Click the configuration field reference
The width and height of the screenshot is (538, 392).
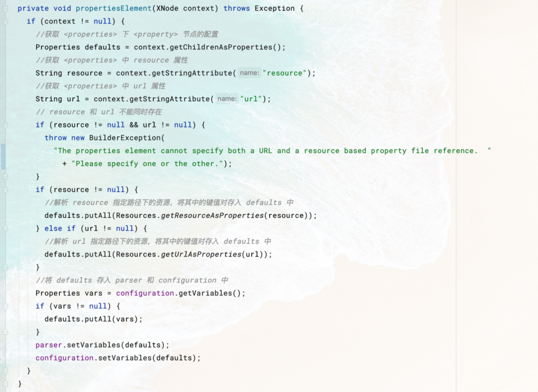click(145, 293)
